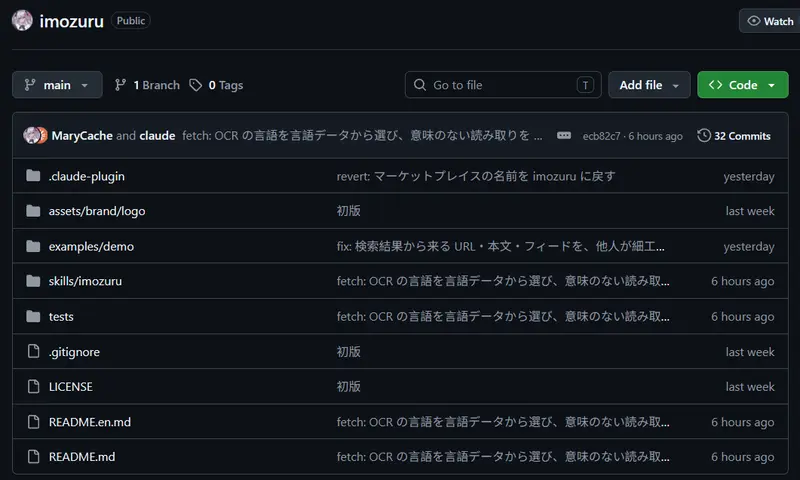Viewport: 800px width, 480px height.
Task: Click the file icon for .gitignore
Action: 34,351
